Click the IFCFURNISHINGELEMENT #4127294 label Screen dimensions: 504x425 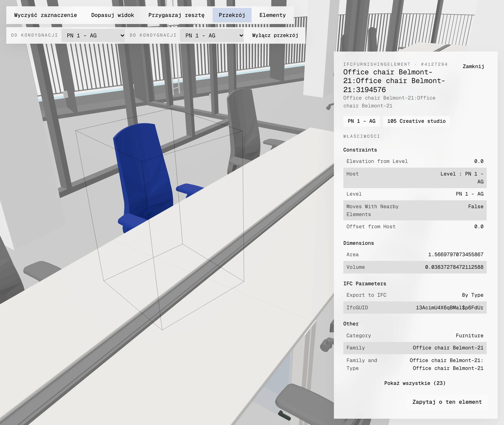395,64
